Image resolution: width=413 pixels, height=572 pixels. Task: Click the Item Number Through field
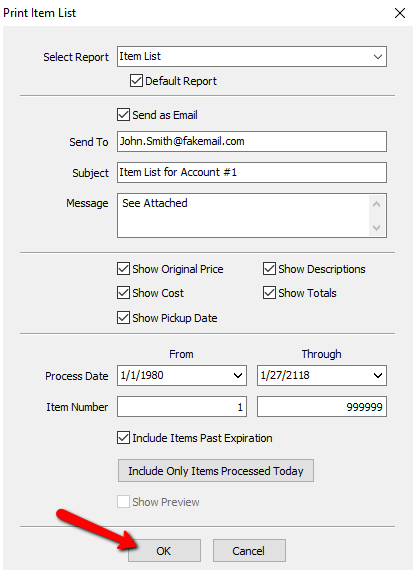pos(322,407)
